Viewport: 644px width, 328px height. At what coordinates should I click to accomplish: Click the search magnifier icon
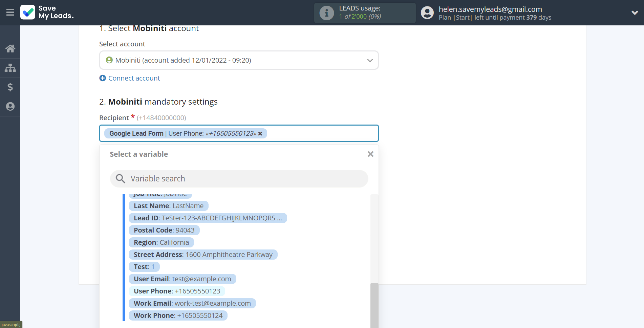[120, 179]
